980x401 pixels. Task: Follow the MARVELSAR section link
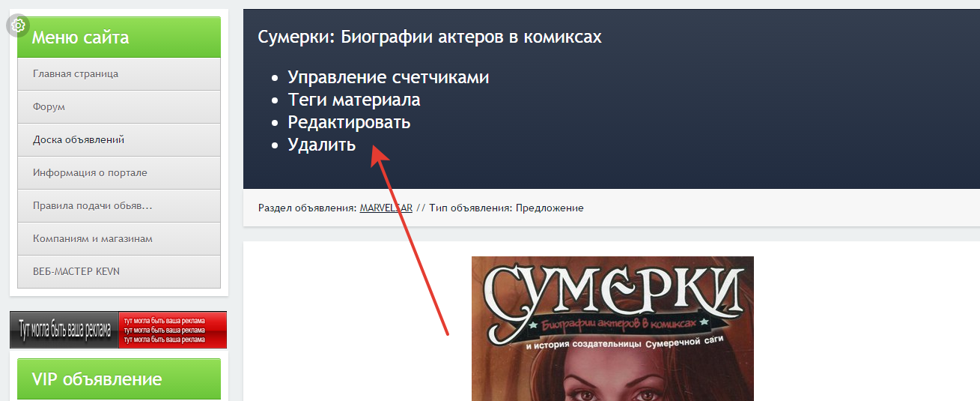tap(386, 208)
